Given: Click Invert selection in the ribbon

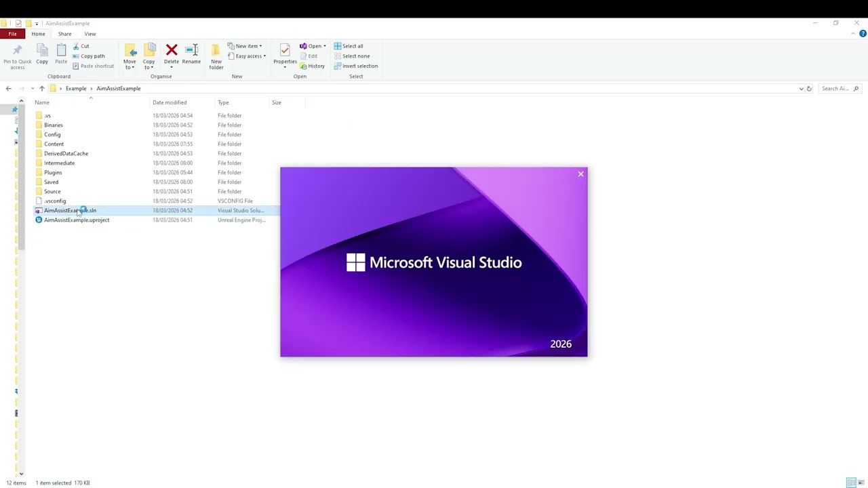Looking at the screenshot, I should tap(356, 66).
